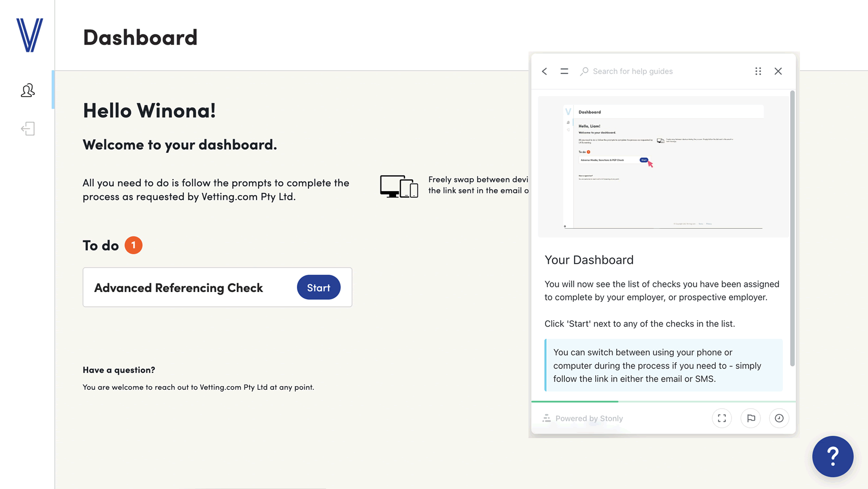Open the clock history icon
The width and height of the screenshot is (868, 489).
coord(779,418)
